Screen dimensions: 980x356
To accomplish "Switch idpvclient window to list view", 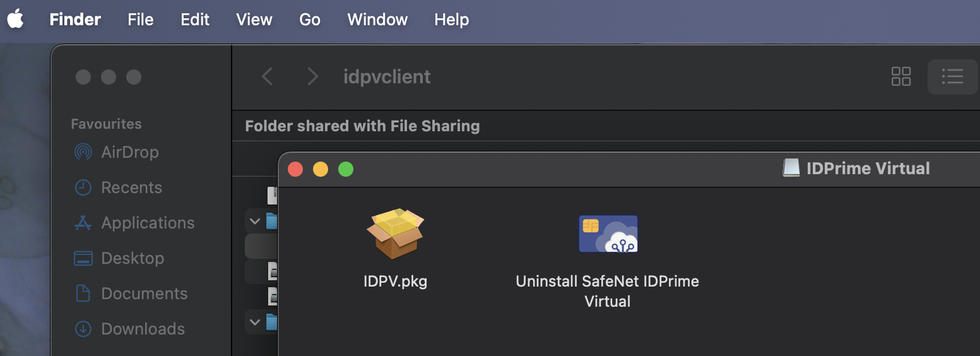I will coord(952,77).
